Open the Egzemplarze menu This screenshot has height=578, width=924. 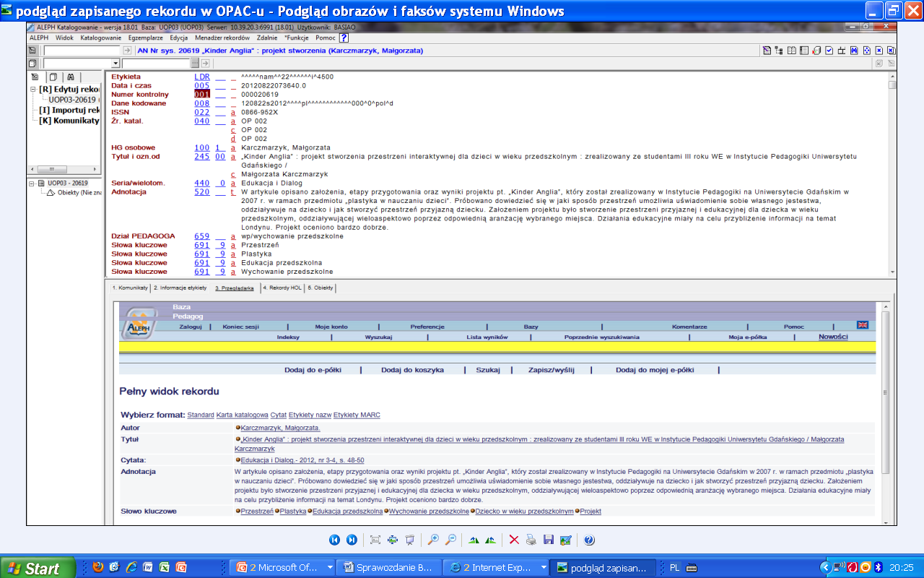pyautogui.click(x=147, y=38)
